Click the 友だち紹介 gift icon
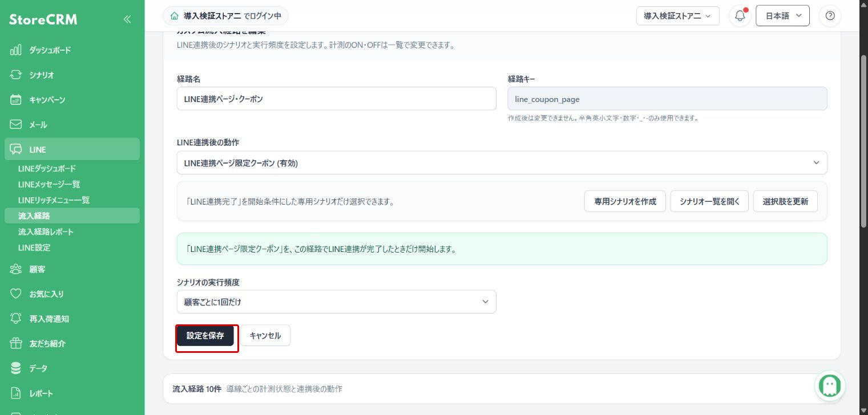 16,344
